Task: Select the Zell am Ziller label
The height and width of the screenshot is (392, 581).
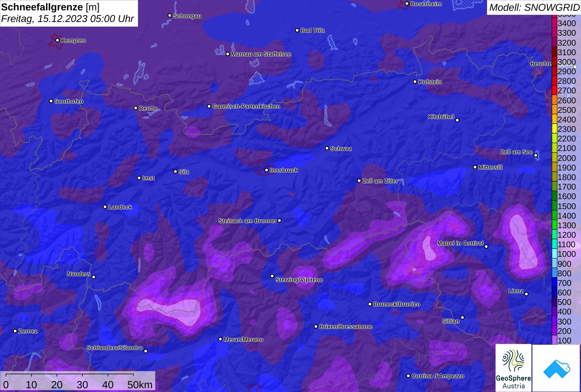Action: [381, 181]
